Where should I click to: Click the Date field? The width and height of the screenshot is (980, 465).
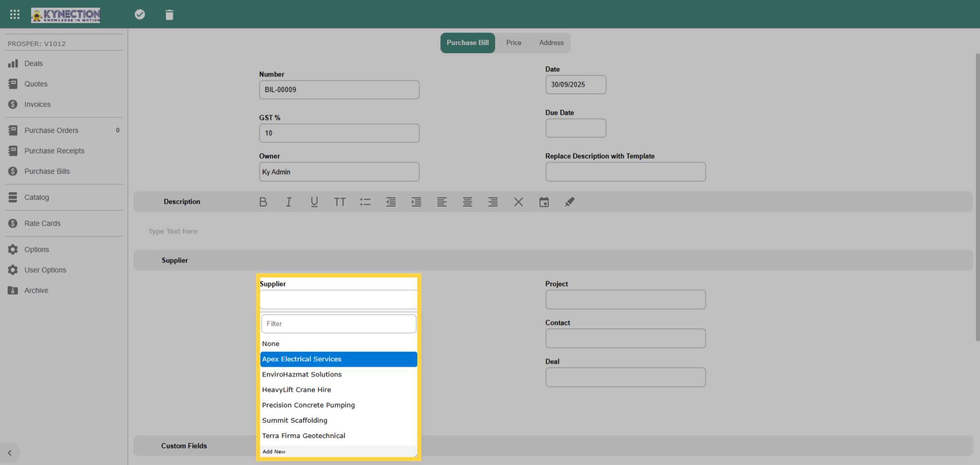[x=576, y=85]
